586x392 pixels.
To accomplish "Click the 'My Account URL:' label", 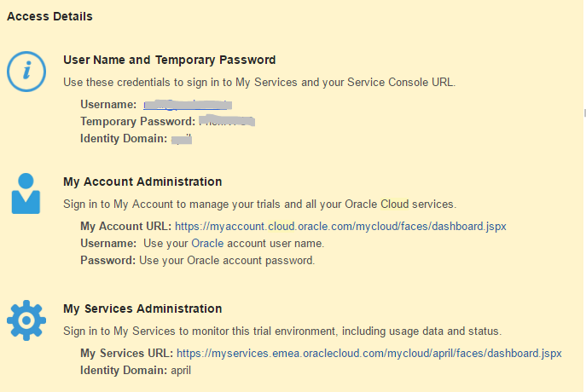I will pyautogui.click(x=125, y=226).
